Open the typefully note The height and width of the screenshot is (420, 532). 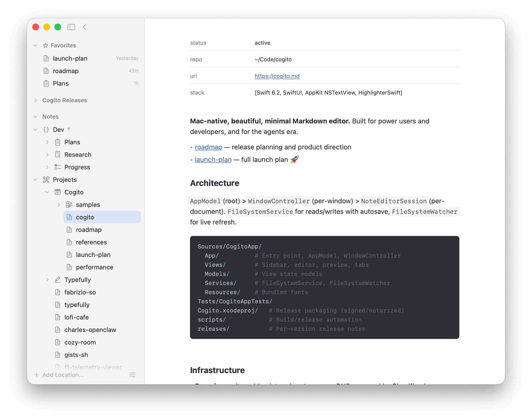pos(96,305)
